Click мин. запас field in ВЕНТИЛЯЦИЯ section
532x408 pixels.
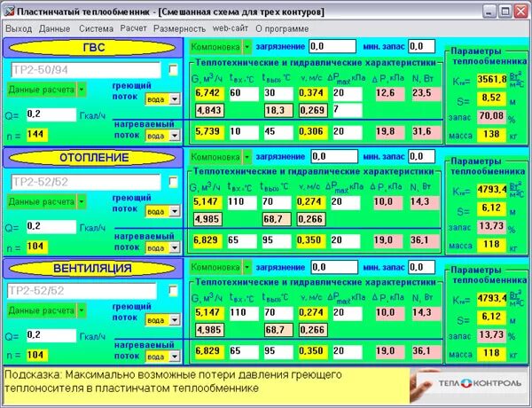pos(421,267)
